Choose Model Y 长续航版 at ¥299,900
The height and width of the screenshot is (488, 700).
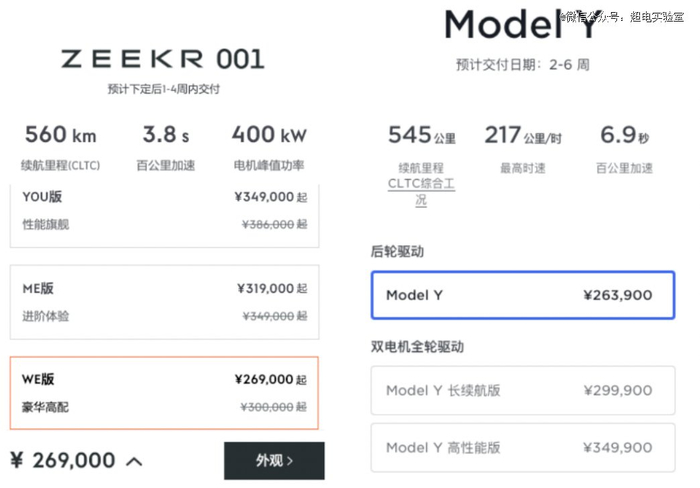coord(520,391)
